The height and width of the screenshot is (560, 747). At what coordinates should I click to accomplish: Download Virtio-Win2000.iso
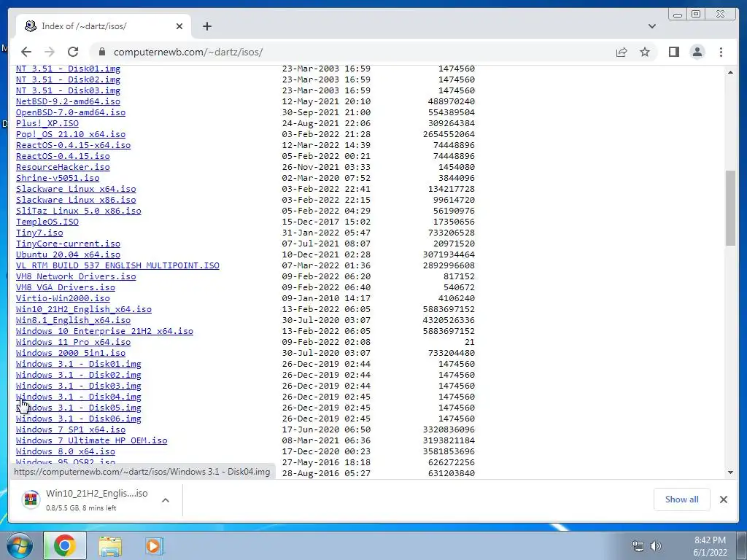tap(63, 298)
